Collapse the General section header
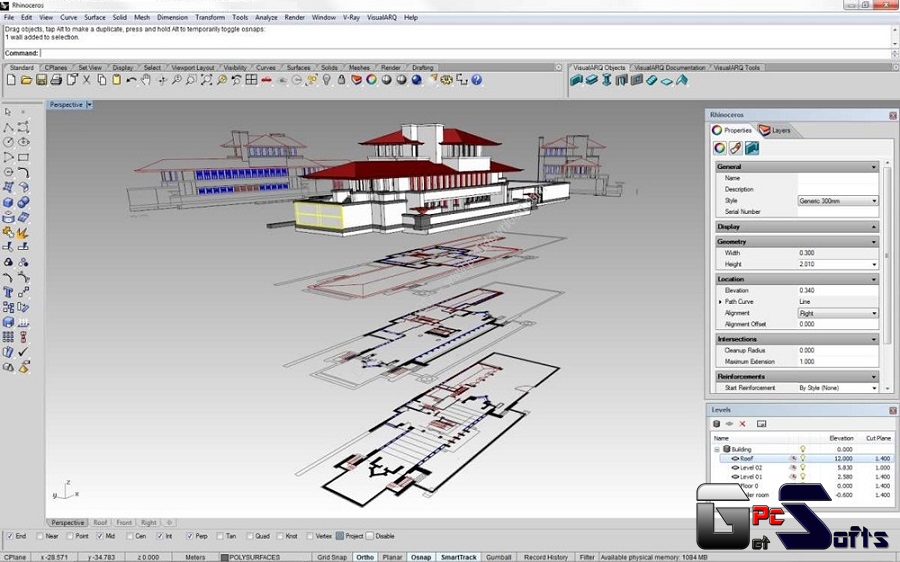This screenshot has width=900, height=562. point(797,166)
